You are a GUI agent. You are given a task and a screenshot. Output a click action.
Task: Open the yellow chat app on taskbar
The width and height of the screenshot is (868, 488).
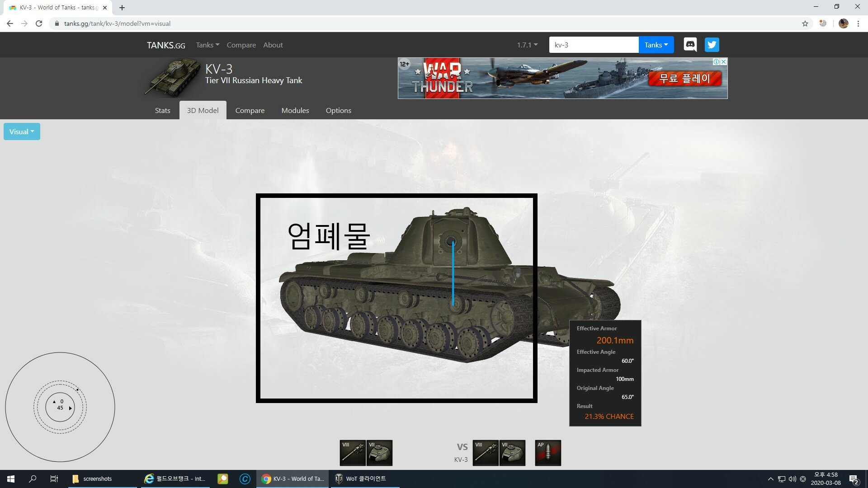pyautogui.click(x=223, y=479)
